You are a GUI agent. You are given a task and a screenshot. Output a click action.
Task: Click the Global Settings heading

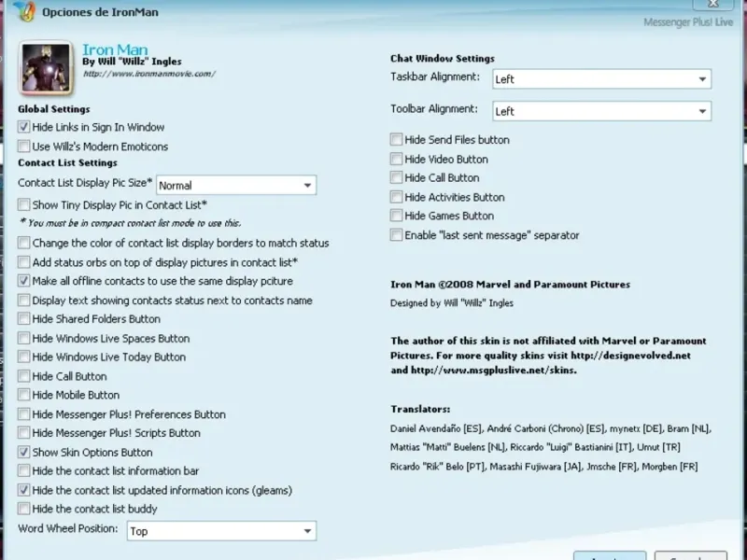54,109
